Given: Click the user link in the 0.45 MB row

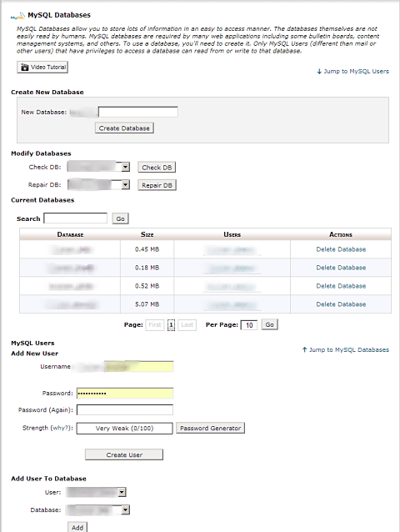Looking at the screenshot, I should 232,250.
